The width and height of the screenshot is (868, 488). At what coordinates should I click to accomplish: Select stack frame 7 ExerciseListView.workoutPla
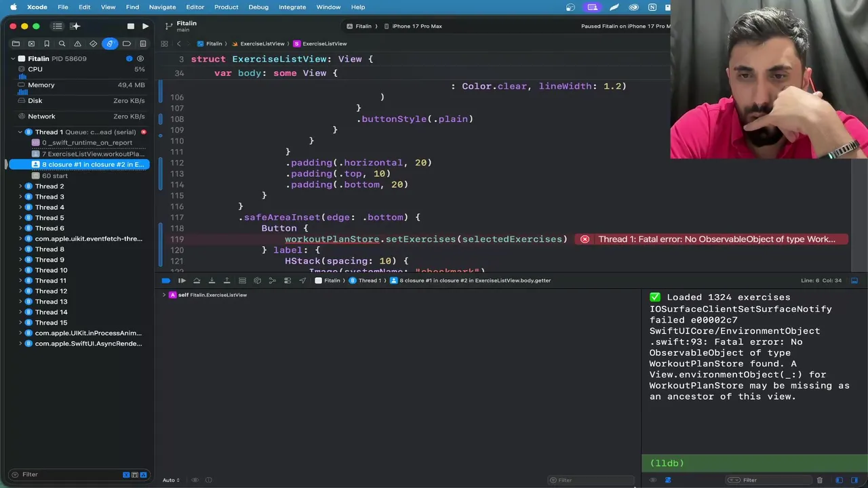tap(89, 154)
